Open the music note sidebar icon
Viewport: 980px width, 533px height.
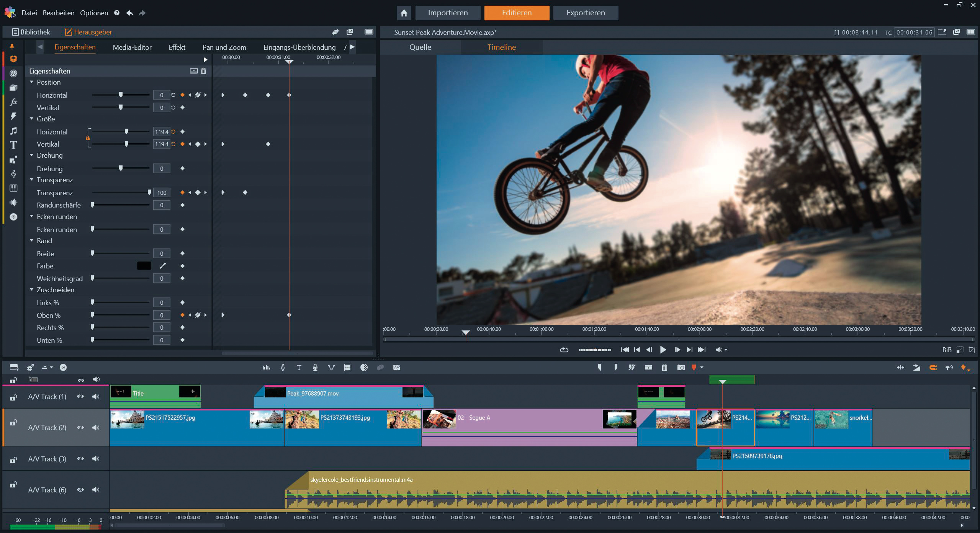13,131
